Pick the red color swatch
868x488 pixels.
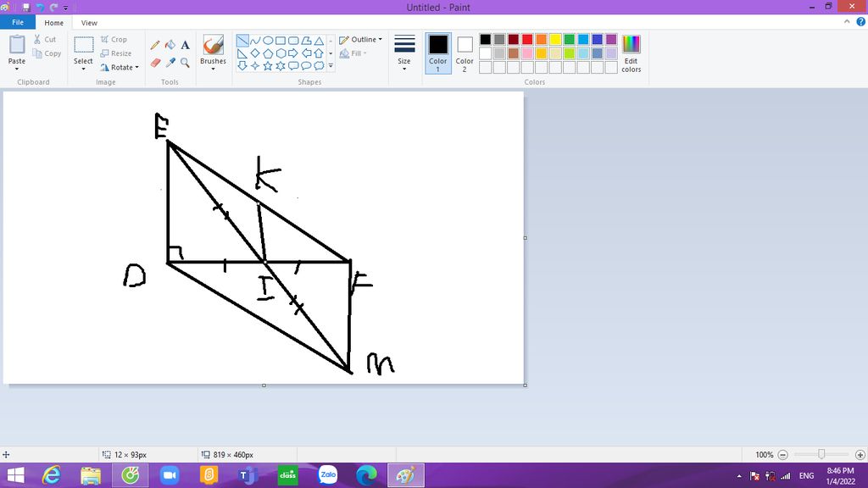[527, 39]
